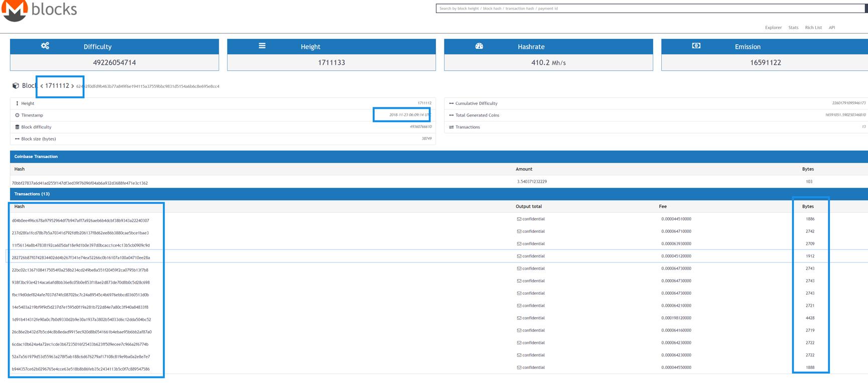Viewport: 868px width, 383px height.
Task: Click the Hashrate gauge icon
Action: pos(479,46)
